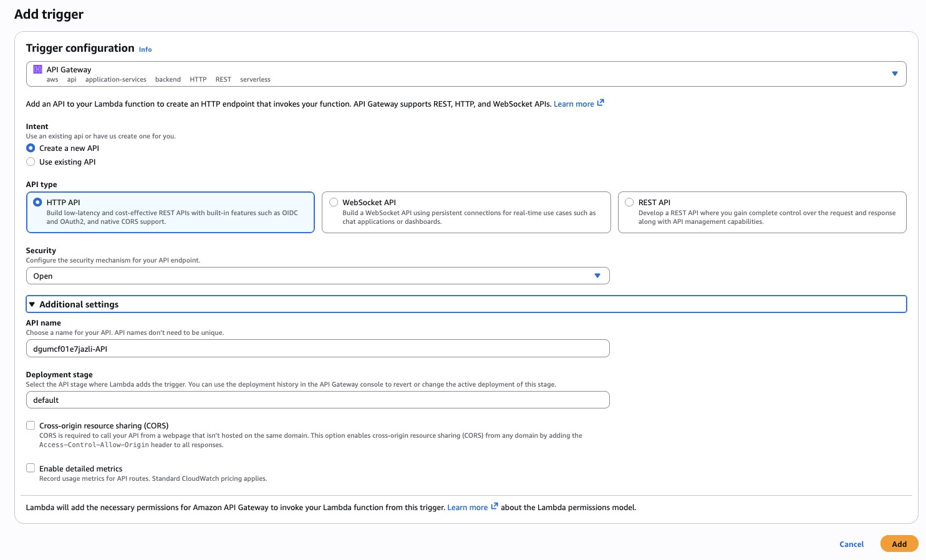
Task: Tick the Enable detailed metrics checkbox
Action: pos(31,468)
